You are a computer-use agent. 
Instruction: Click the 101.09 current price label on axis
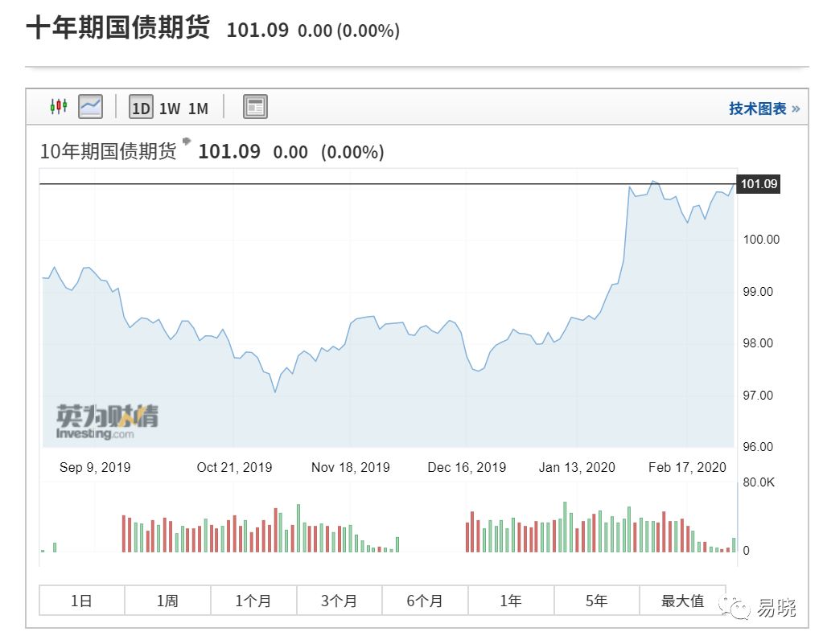[x=759, y=184]
